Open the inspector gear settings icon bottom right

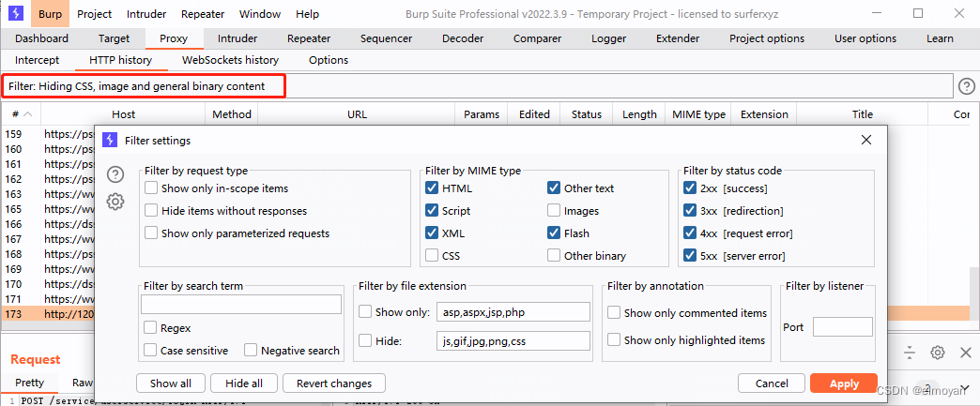937,353
